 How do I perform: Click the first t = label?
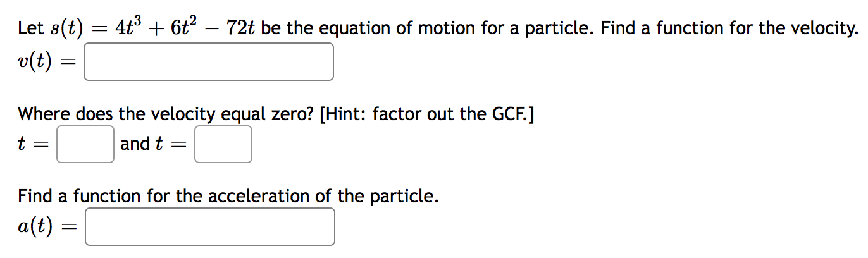33,144
